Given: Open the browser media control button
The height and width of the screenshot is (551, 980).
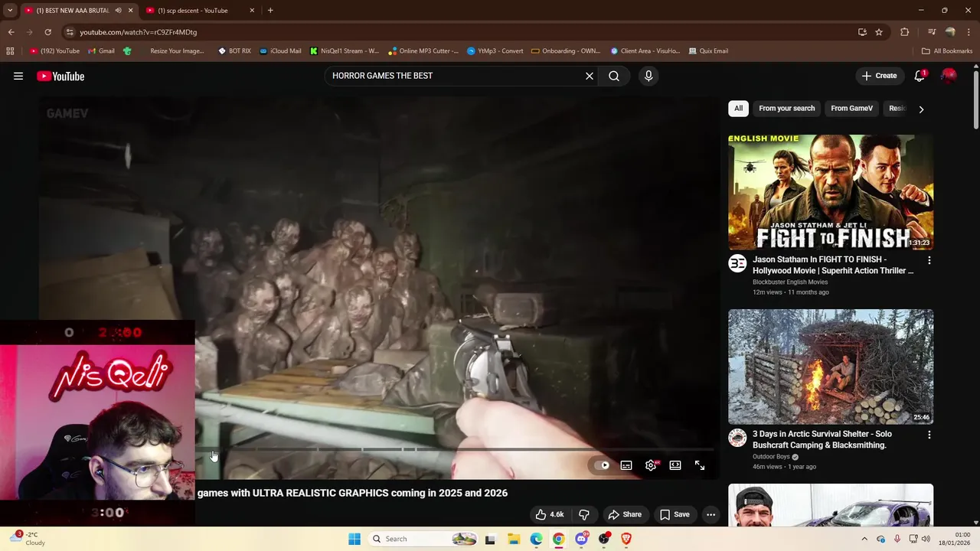Looking at the screenshot, I should pyautogui.click(x=932, y=32).
